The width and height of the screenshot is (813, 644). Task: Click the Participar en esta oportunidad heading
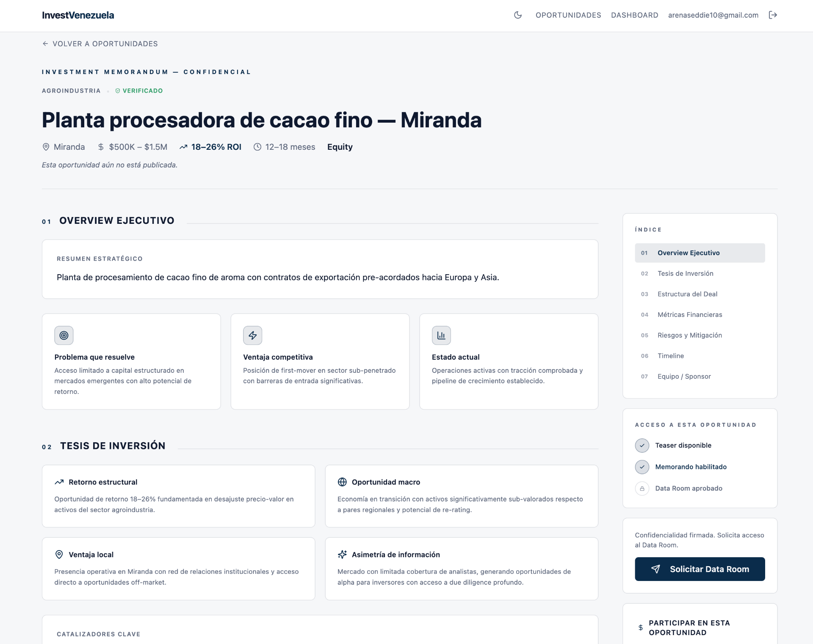[x=689, y=627]
